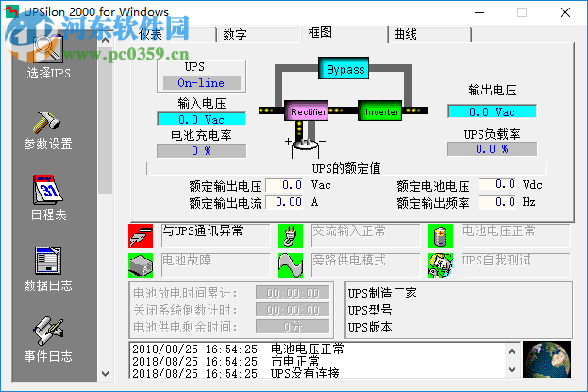Click the On-line UPS status field
Viewport: 588px width, 392px height.
click(202, 82)
